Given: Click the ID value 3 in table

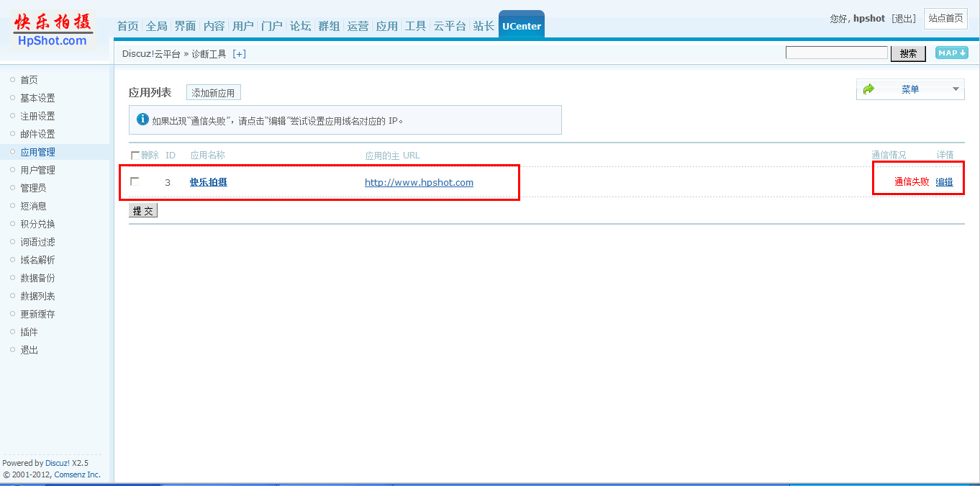Looking at the screenshot, I should (168, 182).
